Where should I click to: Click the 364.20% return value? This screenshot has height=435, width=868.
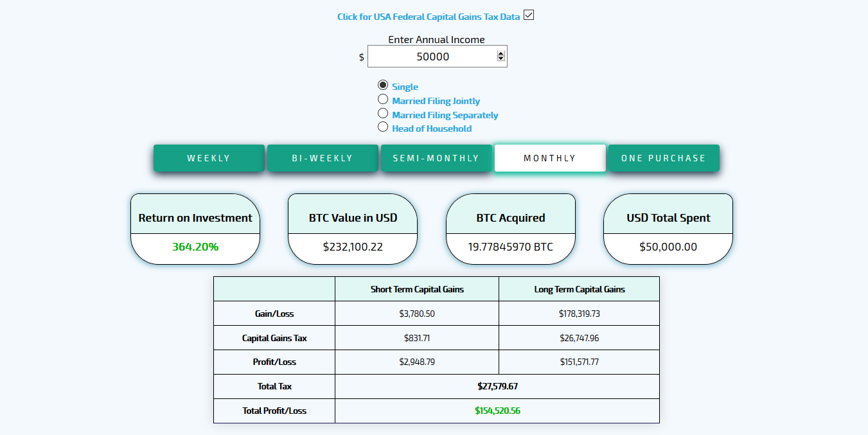(x=195, y=247)
